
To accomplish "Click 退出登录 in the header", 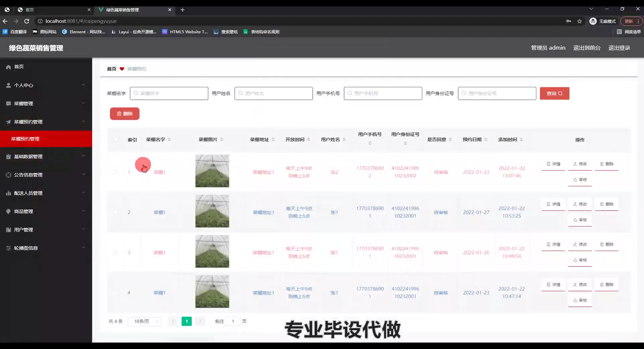I will [x=619, y=48].
